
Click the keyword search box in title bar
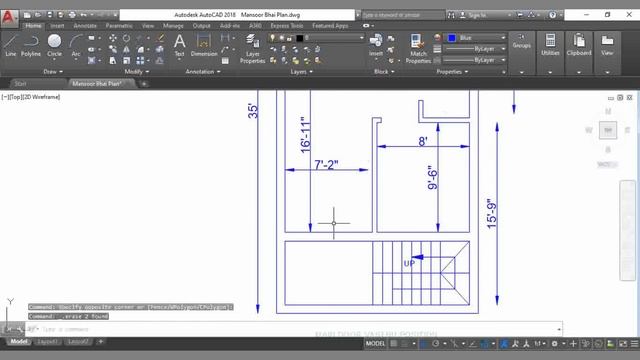coord(402,15)
